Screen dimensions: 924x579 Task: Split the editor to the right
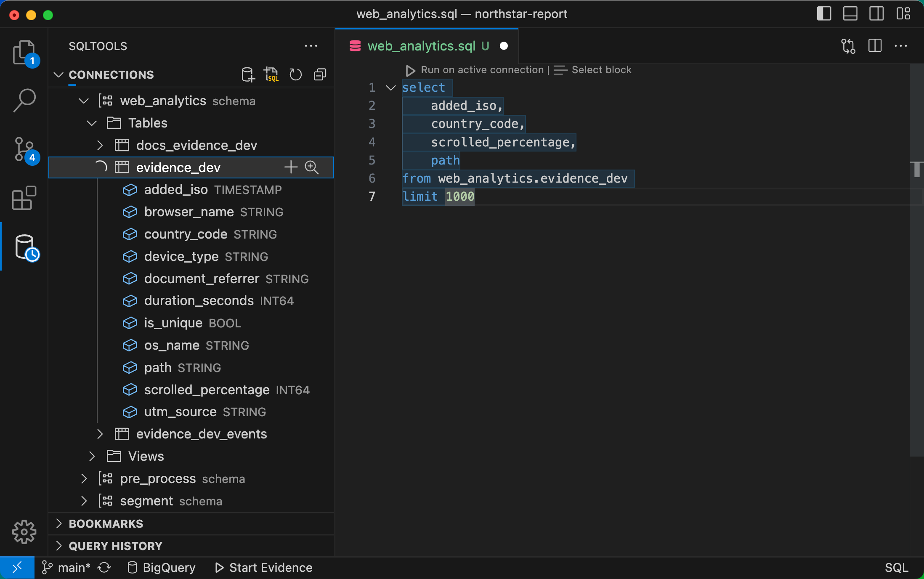tap(875, 46)
